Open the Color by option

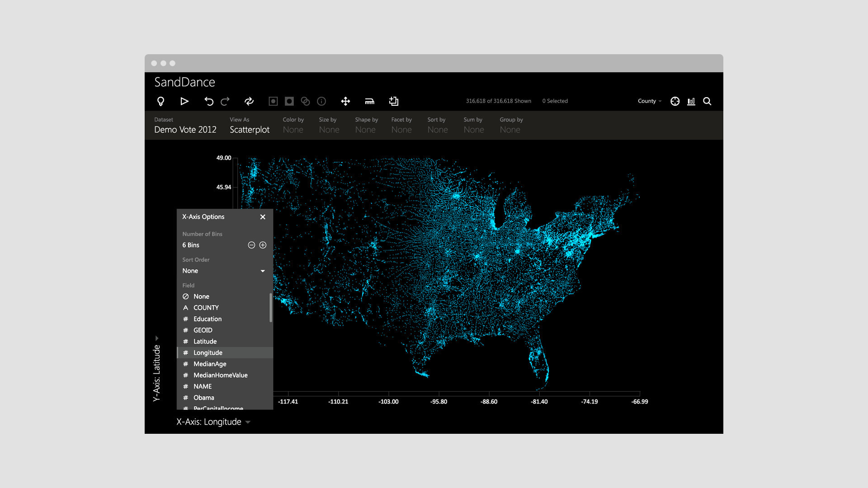tap(293, 125)
